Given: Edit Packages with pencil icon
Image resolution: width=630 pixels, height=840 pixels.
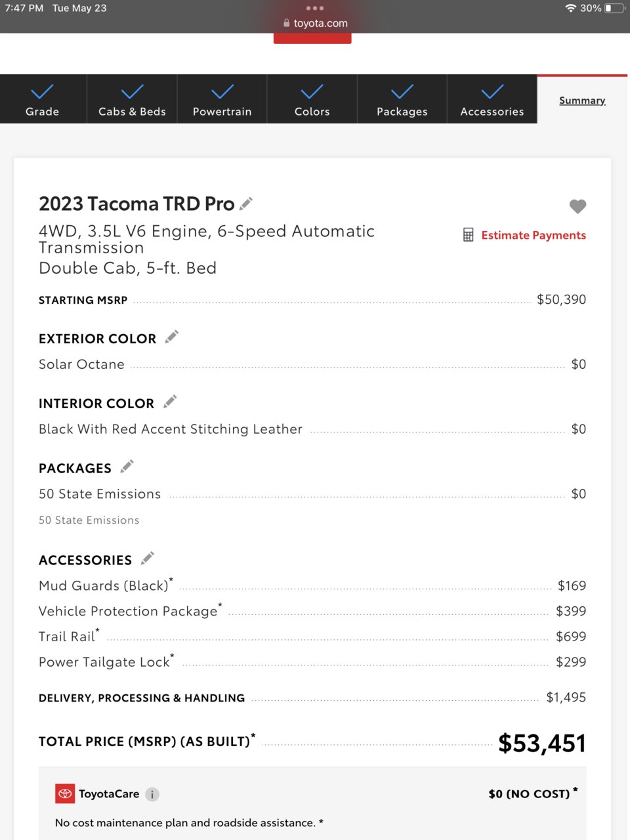Looking at the screenshot, I should 127,467.
